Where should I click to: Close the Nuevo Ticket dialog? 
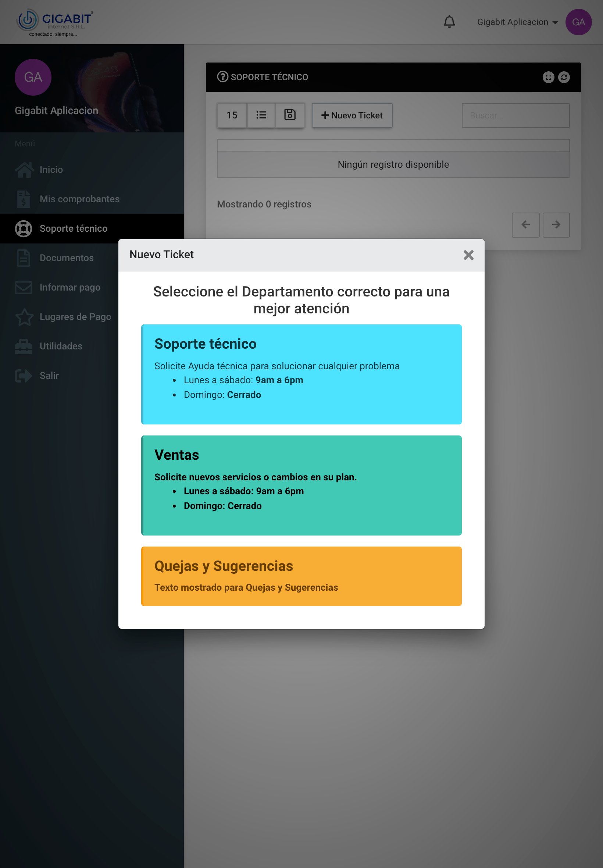(x=468, y=255)
